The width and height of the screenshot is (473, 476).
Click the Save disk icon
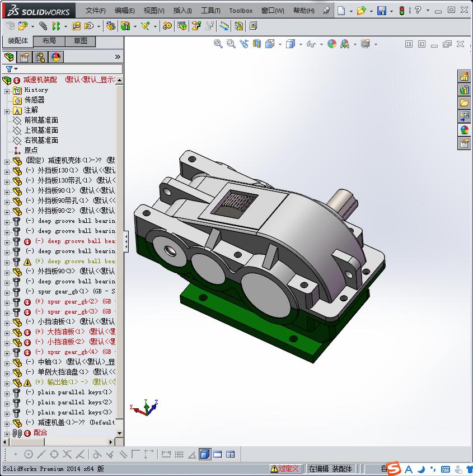point(381,11)
